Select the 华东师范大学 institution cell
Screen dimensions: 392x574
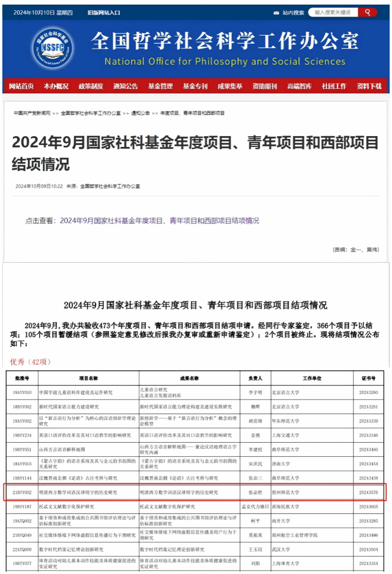pyautogui.click(x=312, y=421)
